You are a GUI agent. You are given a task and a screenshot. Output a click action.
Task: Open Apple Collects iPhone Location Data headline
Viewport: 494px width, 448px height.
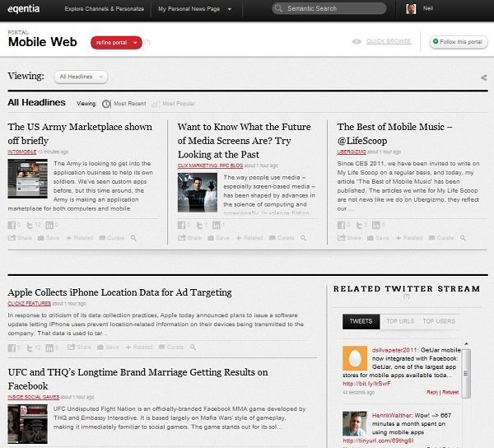pyautogui.click(x=119, y=292)
